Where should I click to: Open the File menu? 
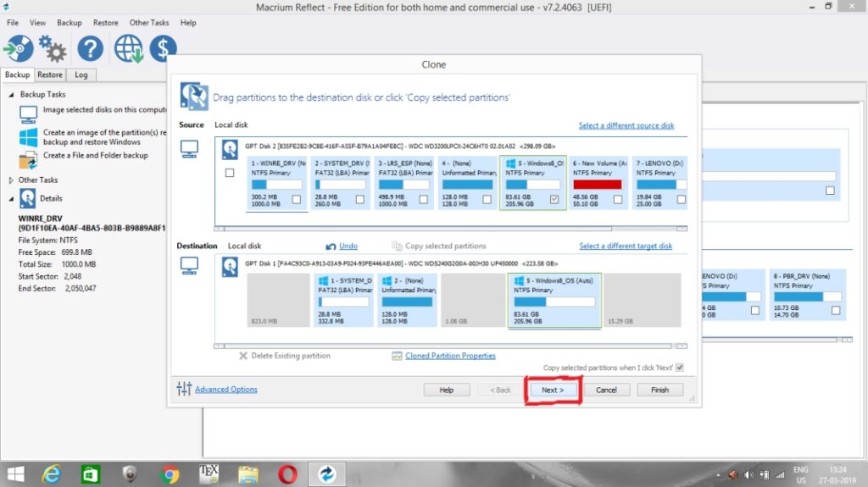pos(13,23)
